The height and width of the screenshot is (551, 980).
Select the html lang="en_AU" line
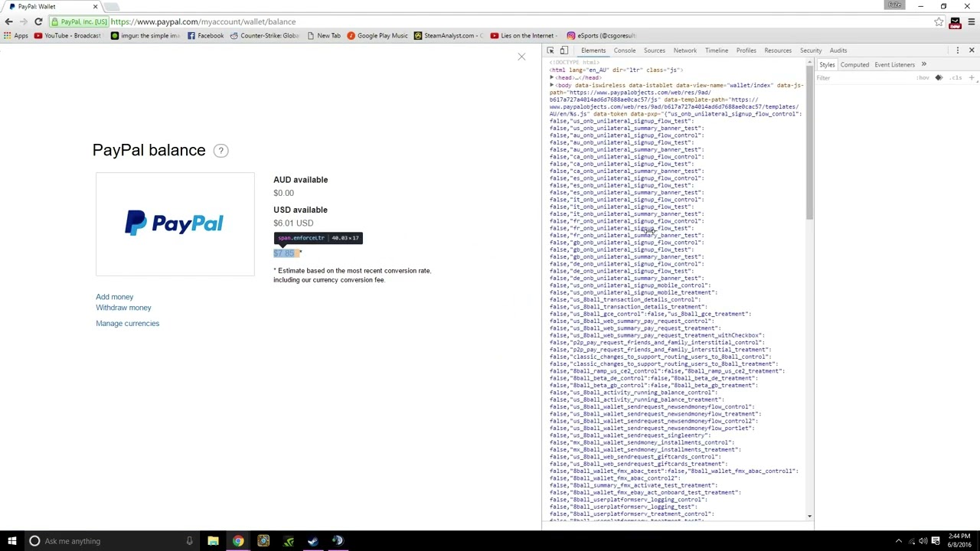(x=616, y=70)
